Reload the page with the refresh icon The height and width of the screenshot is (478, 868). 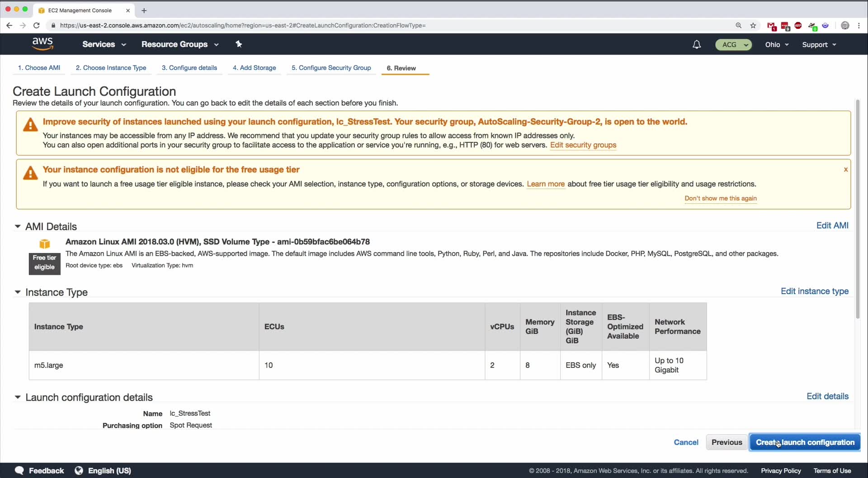coord(37,25)
